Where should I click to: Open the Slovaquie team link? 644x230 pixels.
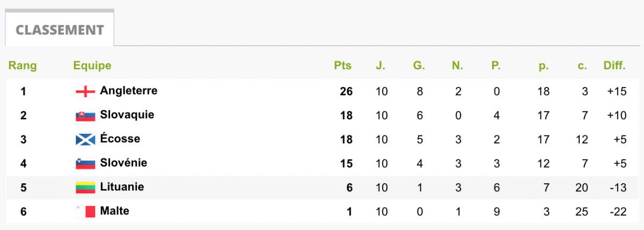[127, 115]
